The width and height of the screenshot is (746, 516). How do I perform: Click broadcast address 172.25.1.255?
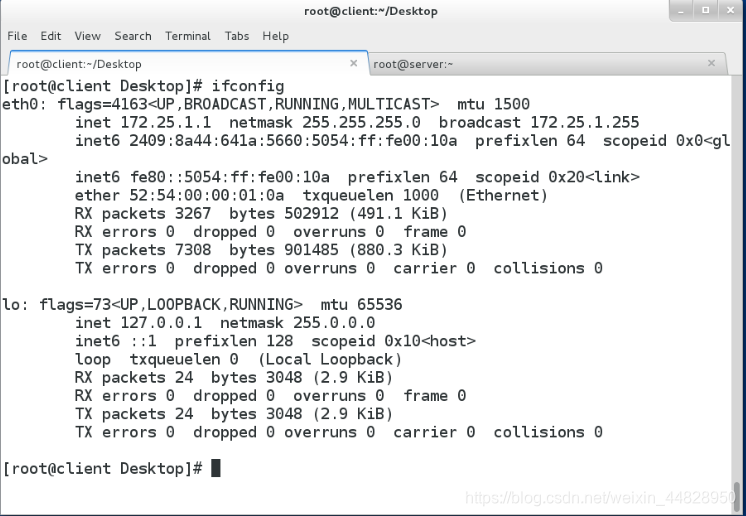tap(585, 122)
